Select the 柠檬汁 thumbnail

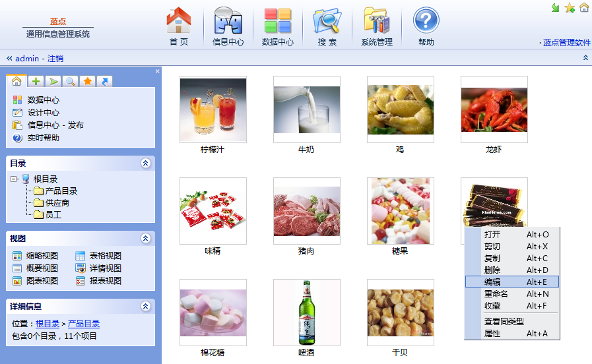[213, 109]
